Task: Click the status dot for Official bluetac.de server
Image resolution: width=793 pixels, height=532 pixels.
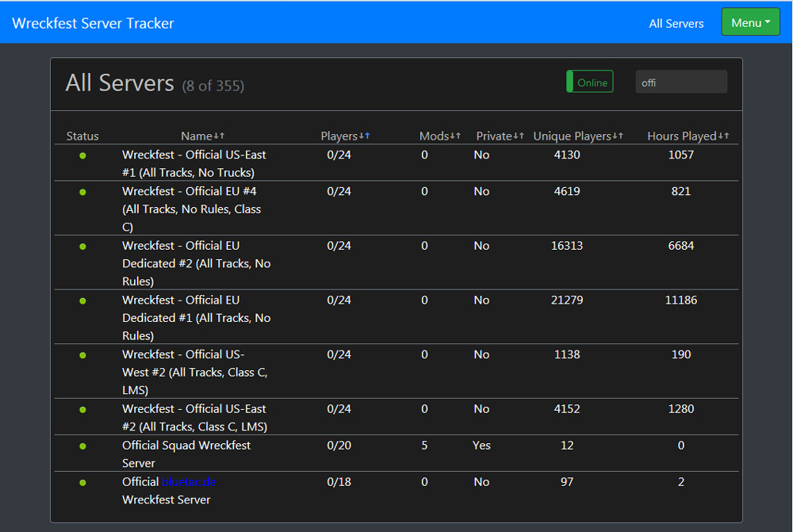Action: point(82,483)
